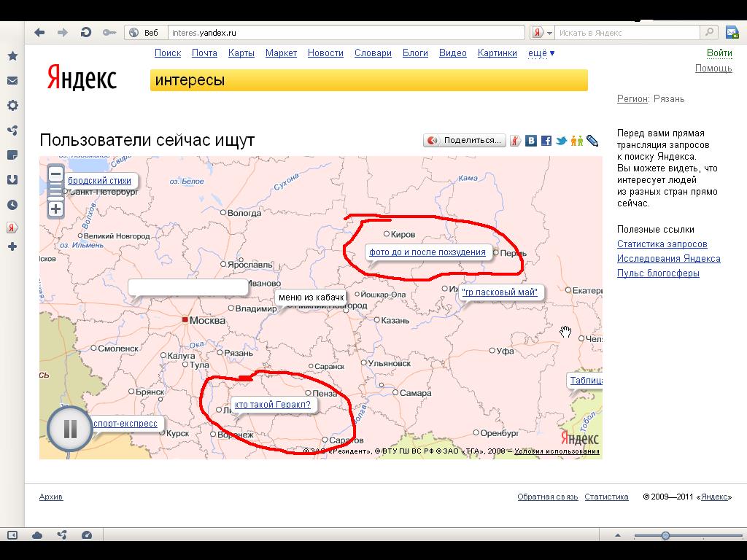
Task: Share the page via the VKontakte icon
Action: [x=532, y=141]
